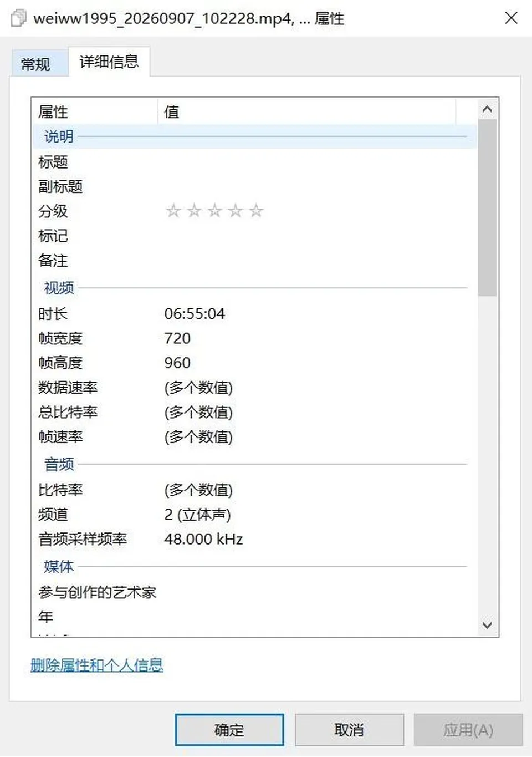Click the scroll down arrow

click(x=487, y=625)
